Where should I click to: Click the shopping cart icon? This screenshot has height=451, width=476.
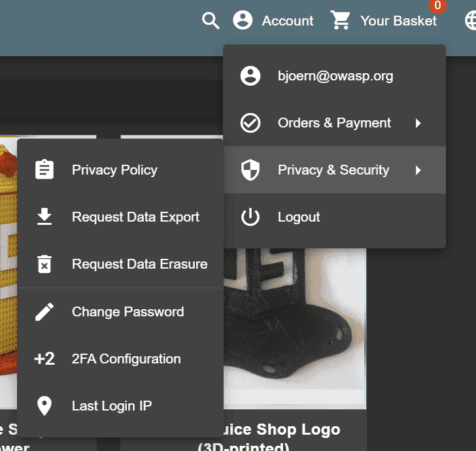(x=340, y=20)
